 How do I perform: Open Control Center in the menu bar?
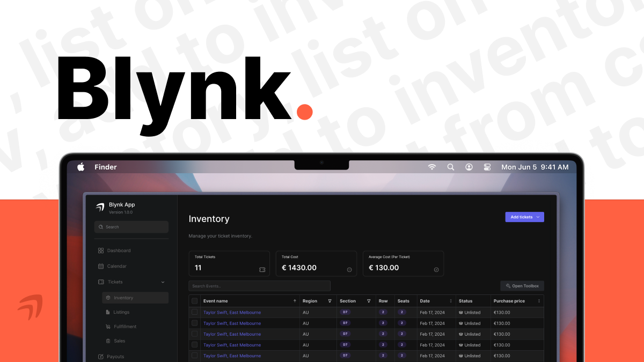[487, 167]
